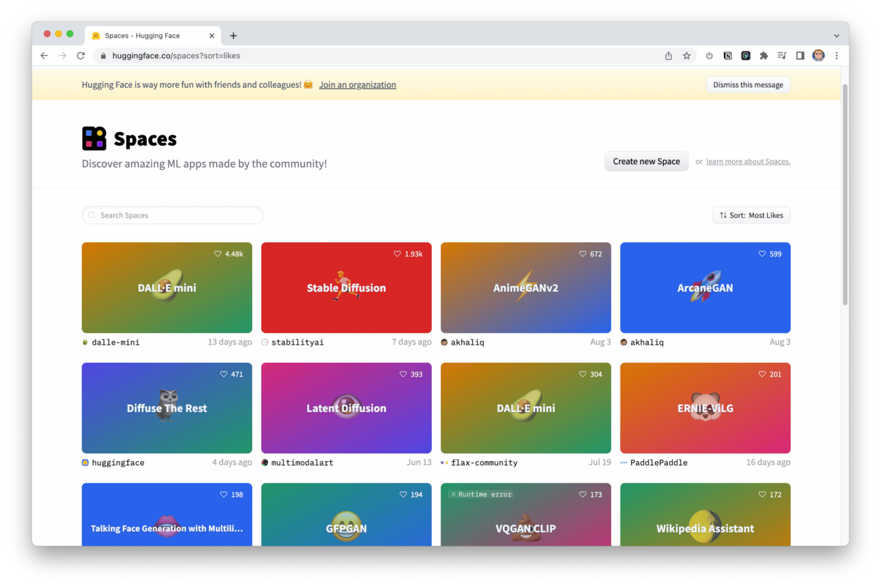This screenshot has height=588, width=881.
Task: Click the page vertical scrollbar
Action: pos(845,193)
